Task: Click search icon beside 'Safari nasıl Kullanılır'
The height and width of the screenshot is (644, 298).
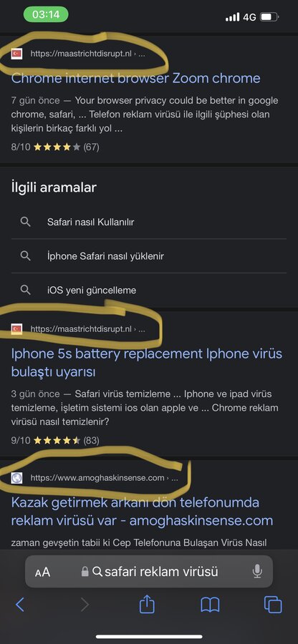Action: 26,222
